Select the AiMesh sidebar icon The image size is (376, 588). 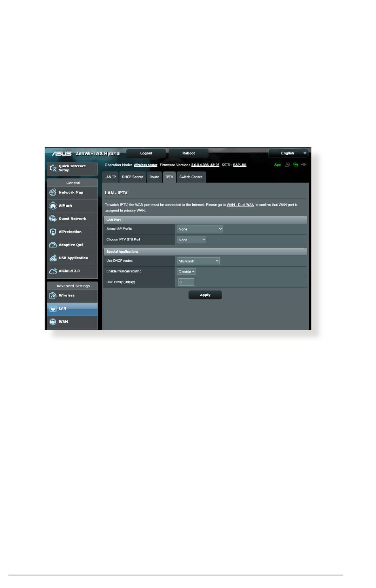pyautogui.click(x=53, y=206)
